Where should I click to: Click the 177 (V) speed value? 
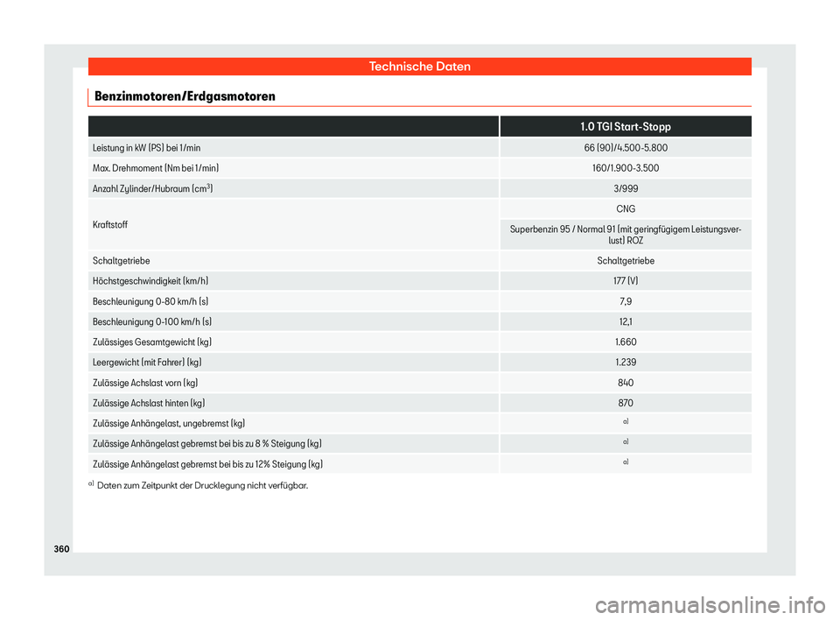click(625, 281)
